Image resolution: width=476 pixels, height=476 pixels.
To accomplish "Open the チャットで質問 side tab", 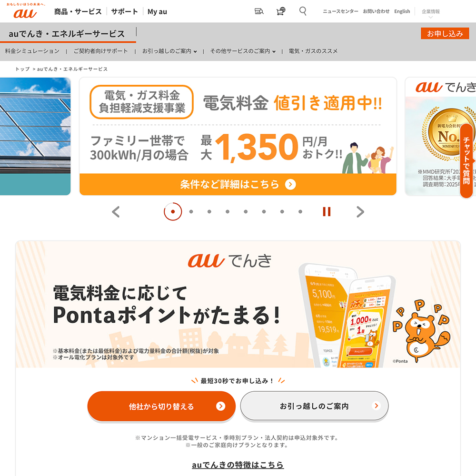I will pos(467,161).
